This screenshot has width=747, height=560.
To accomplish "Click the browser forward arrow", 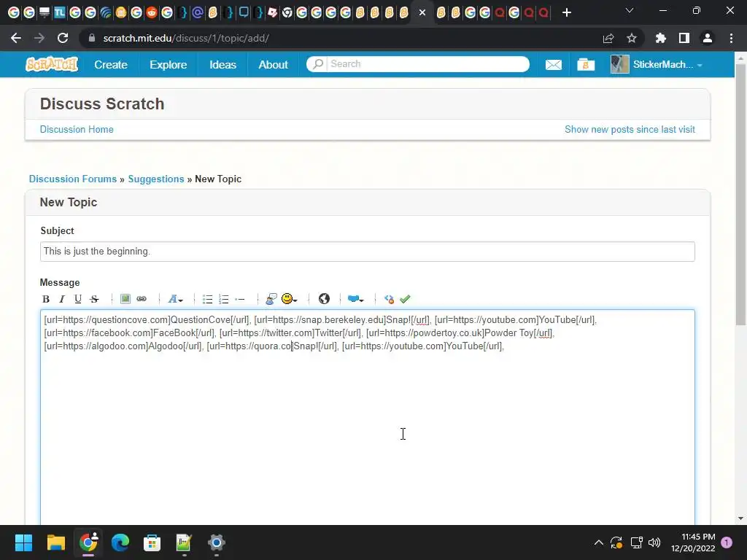I will click(x=39, y=38).
